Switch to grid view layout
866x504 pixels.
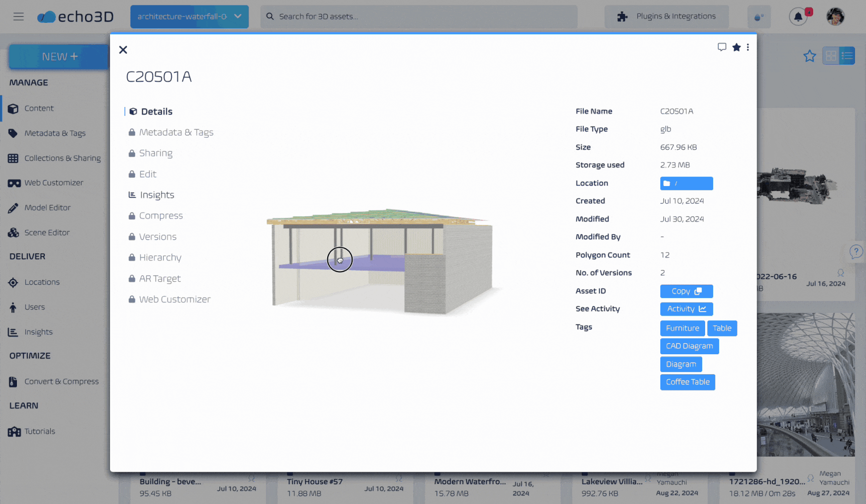(x=831, y=56)
